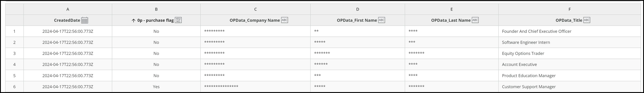Click the ABC icon next to OPData_Last Name
Image resolution: width=644 pixels, height=93 pixels.
(475, 20)
